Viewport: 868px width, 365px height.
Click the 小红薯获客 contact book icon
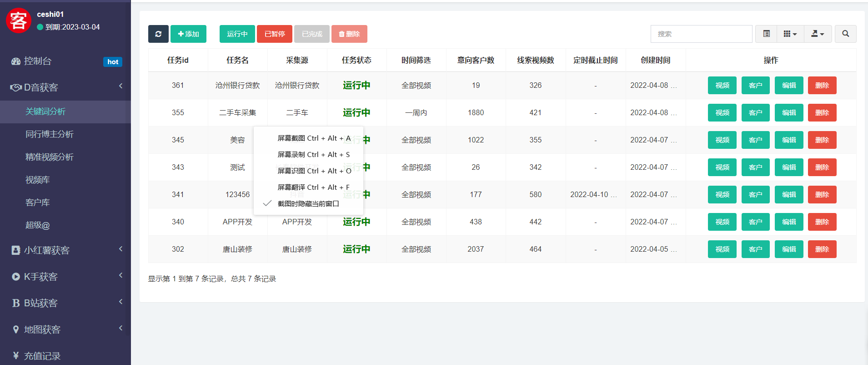(16, 250)
